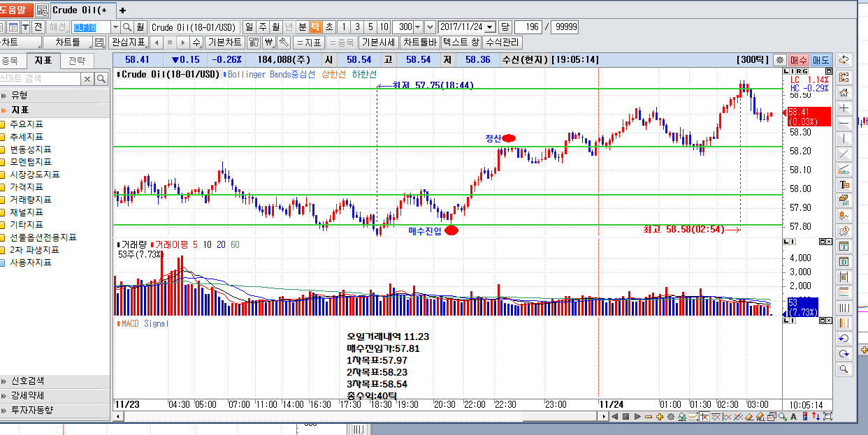This screenshot has height=435, width=868.
Task: Click the Auto trendline tool icon
Action: (844, 169)
